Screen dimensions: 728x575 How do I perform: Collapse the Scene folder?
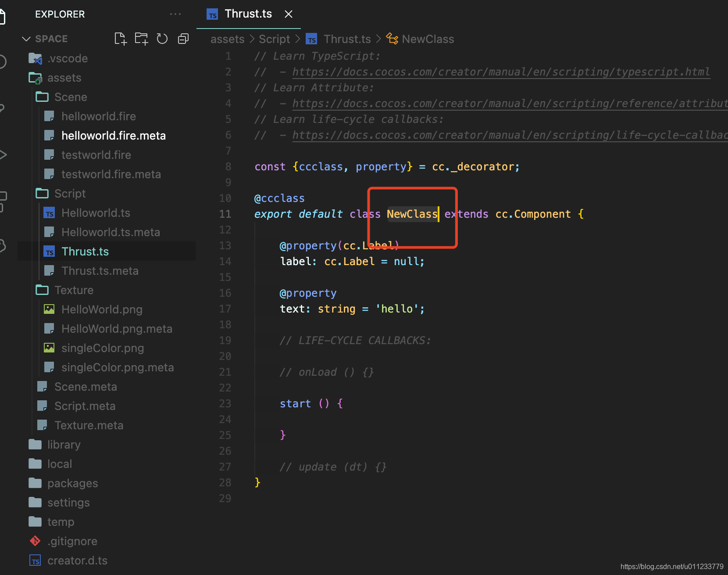click(71, 97)
